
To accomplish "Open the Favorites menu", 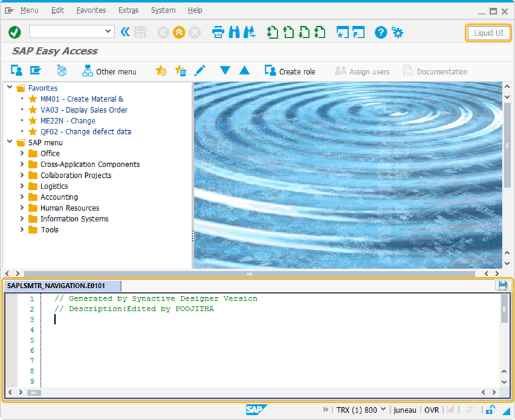I will pyautogui.click(x=91, y=10).
